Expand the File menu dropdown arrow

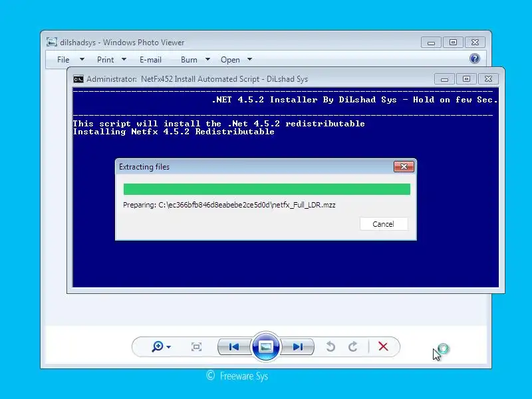pos(82,59)
